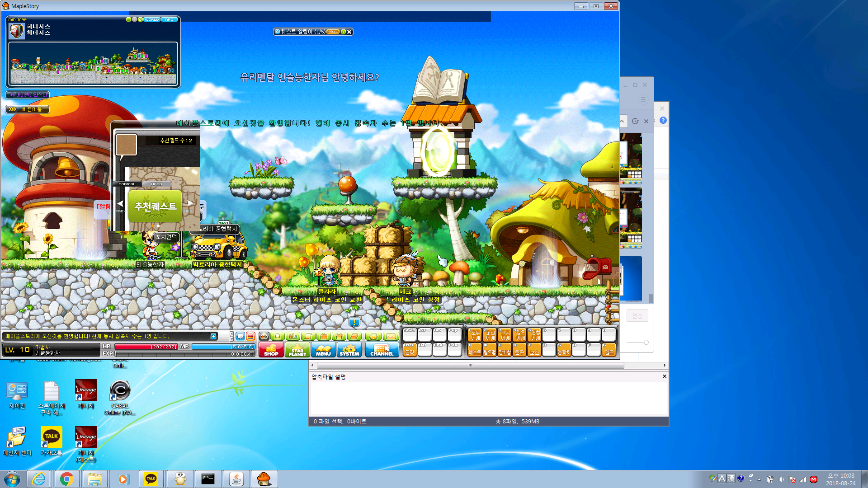Open character info icon in quickbar
This screenshot has height=488, width=868.
click(x=278, y=336)
